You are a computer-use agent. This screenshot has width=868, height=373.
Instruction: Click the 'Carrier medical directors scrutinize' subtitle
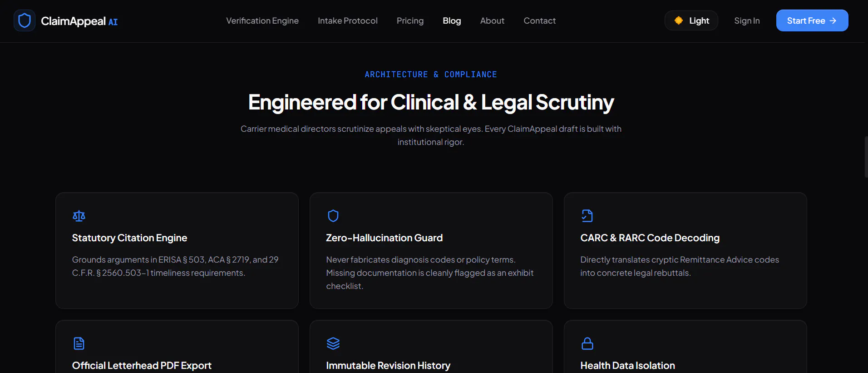[x=431, y=135]
